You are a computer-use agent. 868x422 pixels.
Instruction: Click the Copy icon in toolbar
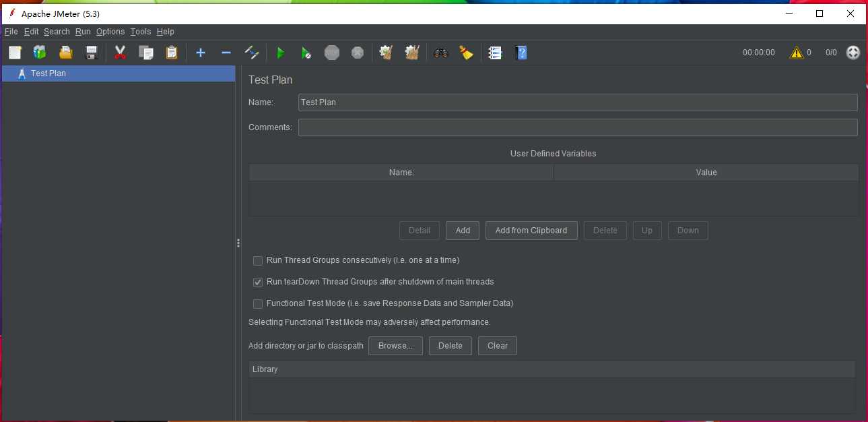pos(146,53)
